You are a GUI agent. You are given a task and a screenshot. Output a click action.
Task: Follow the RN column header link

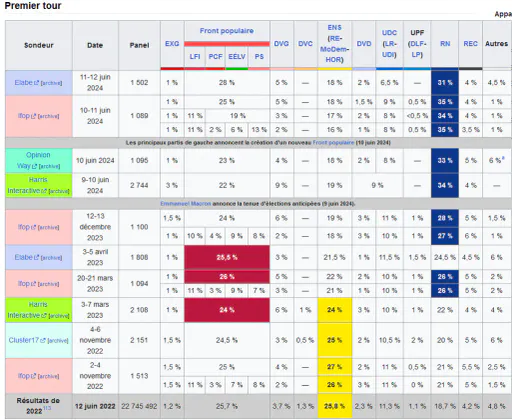pos(445,44)
